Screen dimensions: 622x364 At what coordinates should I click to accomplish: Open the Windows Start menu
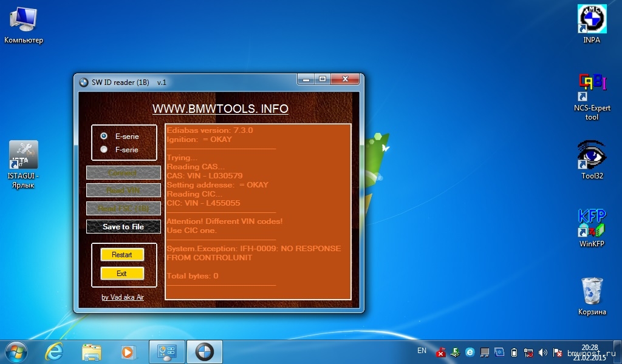16,352
